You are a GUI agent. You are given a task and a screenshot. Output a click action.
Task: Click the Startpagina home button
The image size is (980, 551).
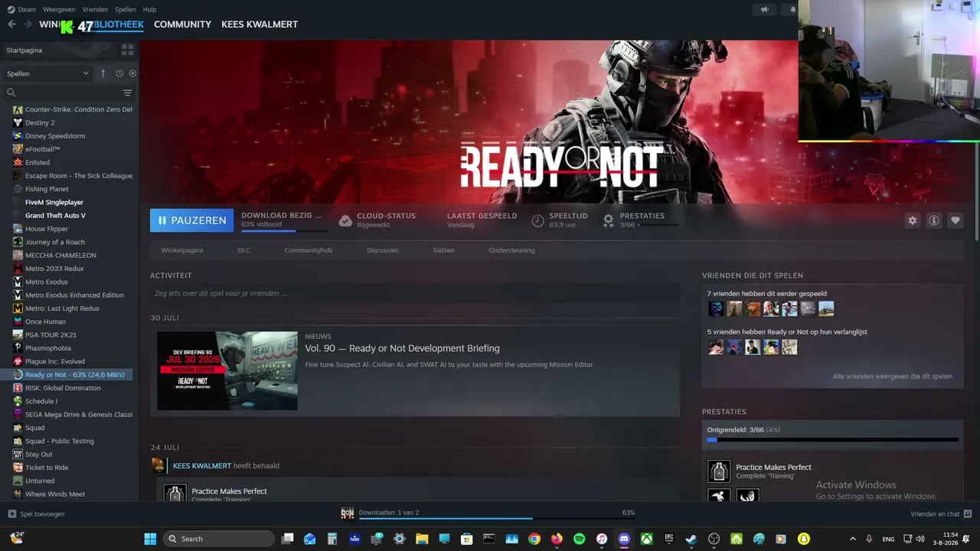click(x=59, y=50)
